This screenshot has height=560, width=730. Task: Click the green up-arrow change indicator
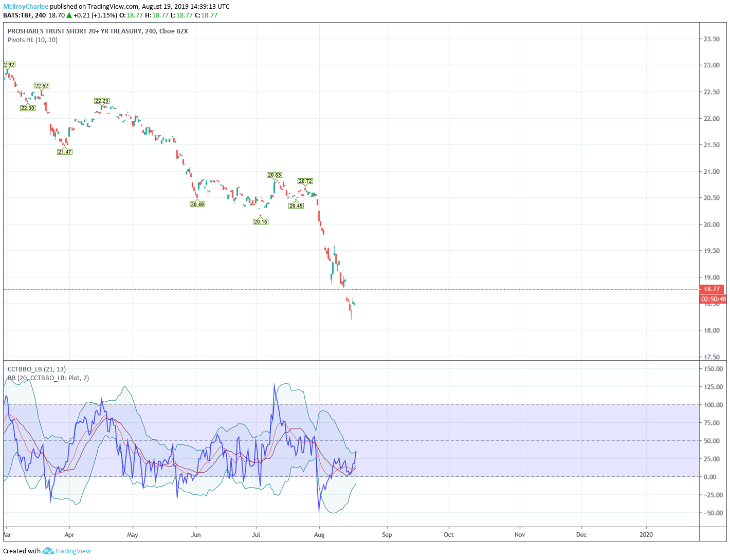pos(69,15)
